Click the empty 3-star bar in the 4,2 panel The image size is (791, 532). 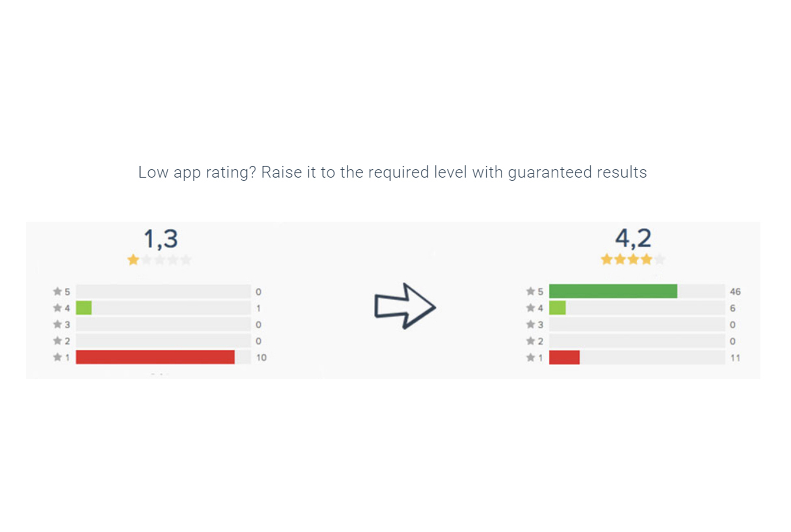tap(637, 324)
